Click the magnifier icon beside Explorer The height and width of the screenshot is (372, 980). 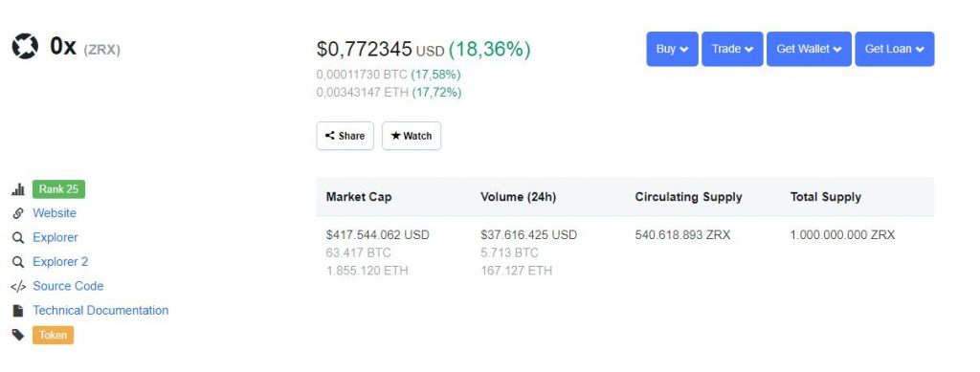pyautogui.click(x=18, y=238)
